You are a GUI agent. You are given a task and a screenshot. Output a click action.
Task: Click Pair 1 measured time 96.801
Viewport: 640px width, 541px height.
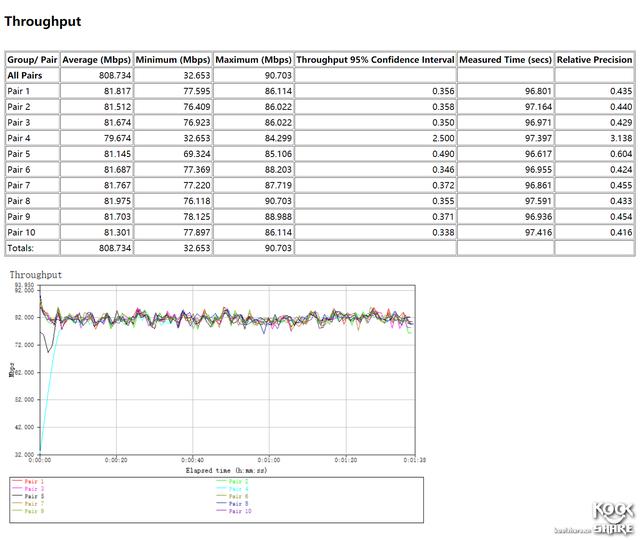[538, 91]
